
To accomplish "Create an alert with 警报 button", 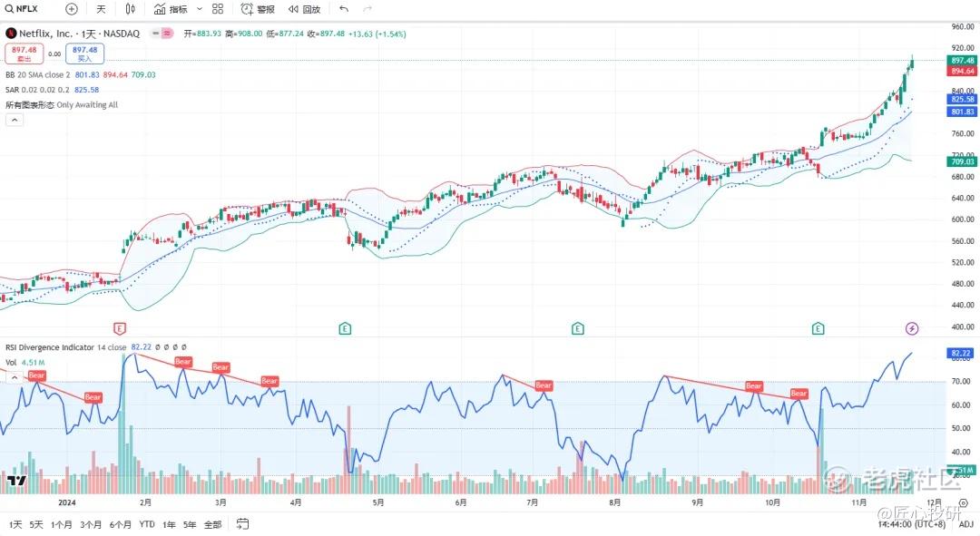I will [258, 9].
